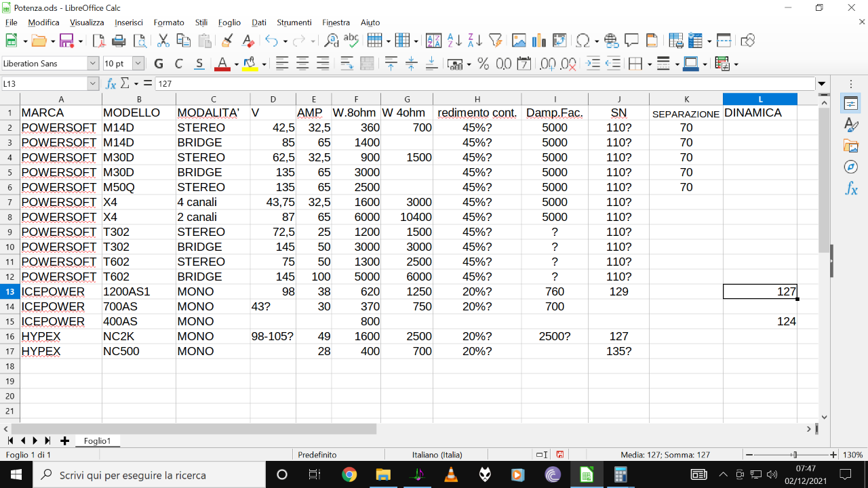Expand the Name Box L13 dropdown
868x488 pixels.
tap(93, 83)
